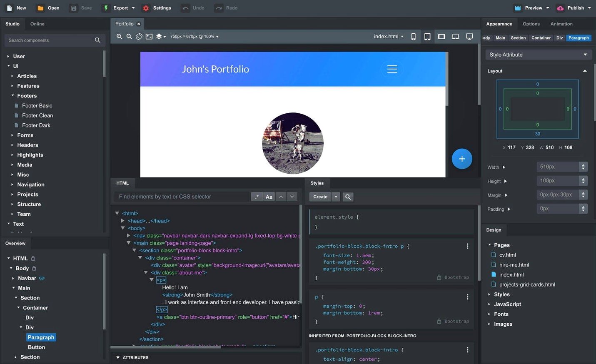Jump to previous match with the up arrow
The width and height of the screenshot is (596, 364).
pos(281,197)
